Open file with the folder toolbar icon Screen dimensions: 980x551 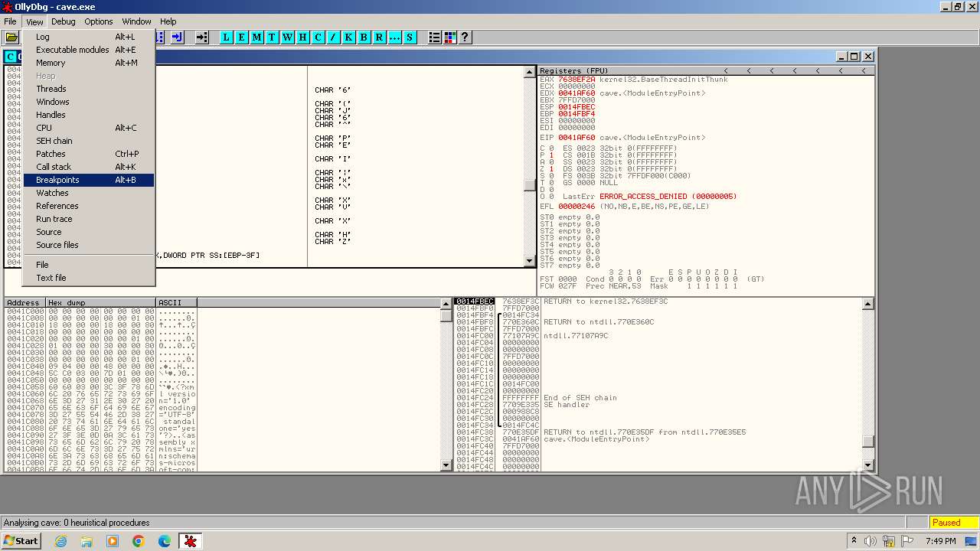click(x=11, y=37)
